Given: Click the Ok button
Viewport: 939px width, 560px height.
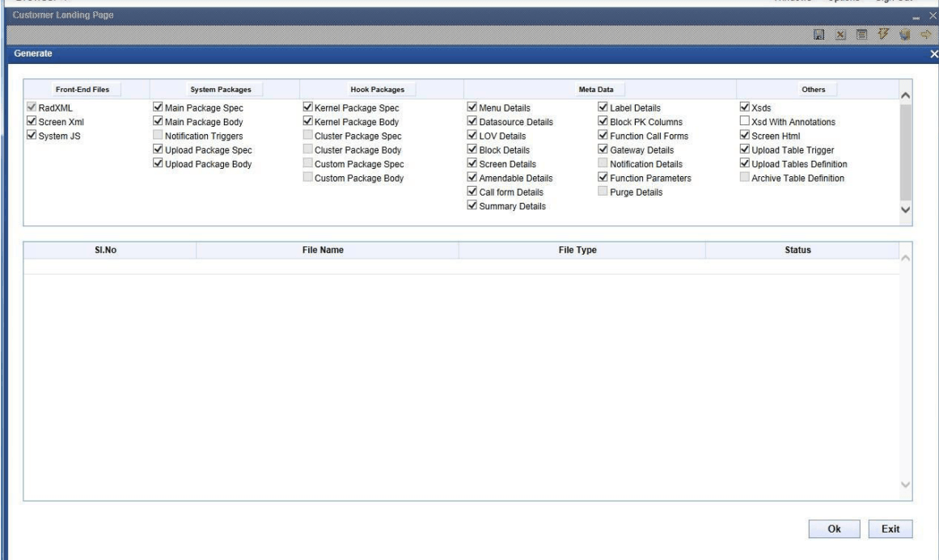Looking at the screenshot, I should 834,528.
